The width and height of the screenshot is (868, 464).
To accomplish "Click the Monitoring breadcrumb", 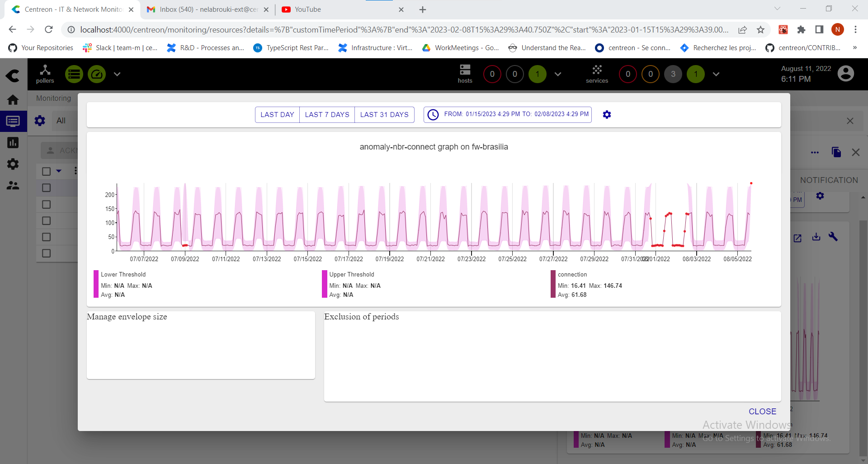I will pyautogui.click(x=53, y=98).
